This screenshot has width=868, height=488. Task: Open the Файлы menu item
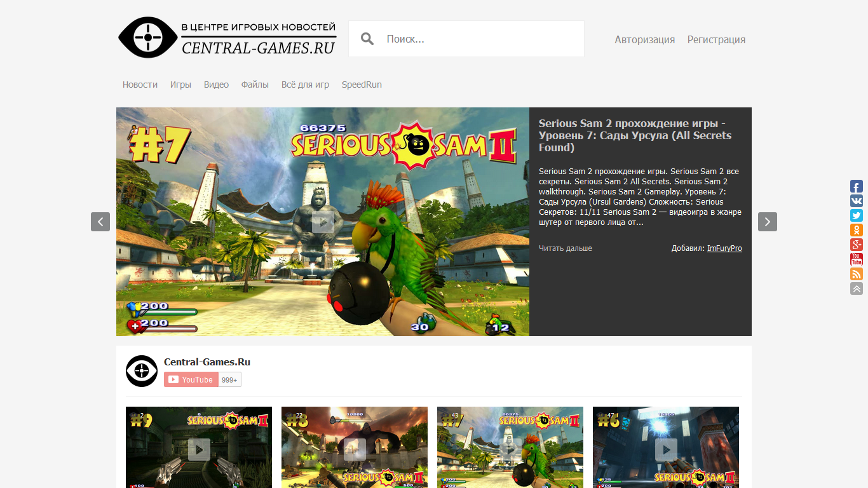pyautogui.click(x=255, y=85)
